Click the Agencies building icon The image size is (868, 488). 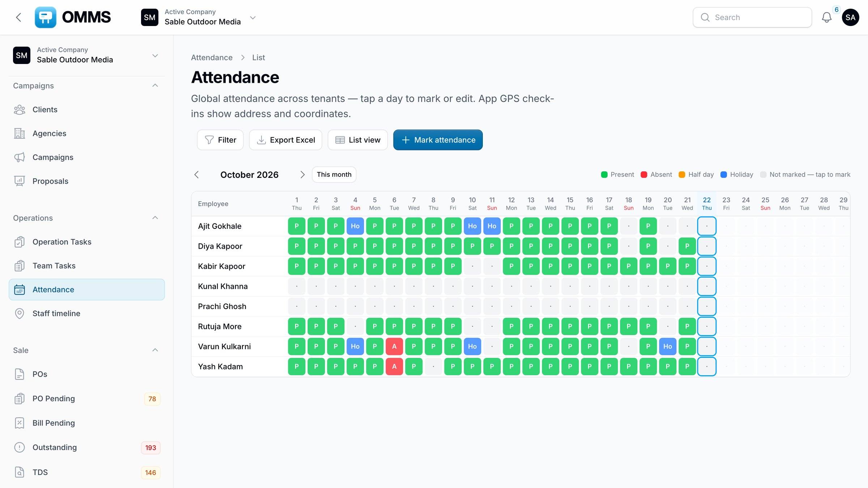(20, 133)
